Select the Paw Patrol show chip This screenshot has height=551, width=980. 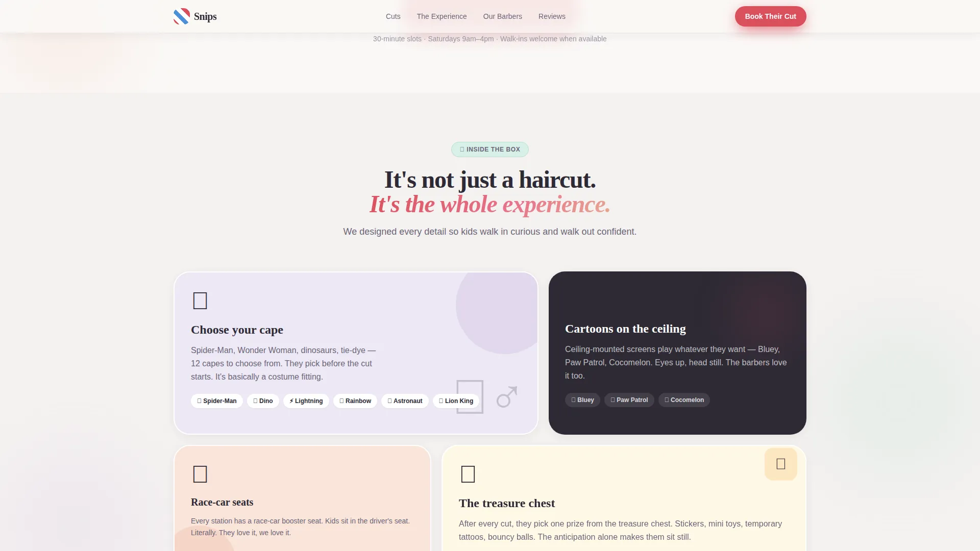tap(629, 400)
